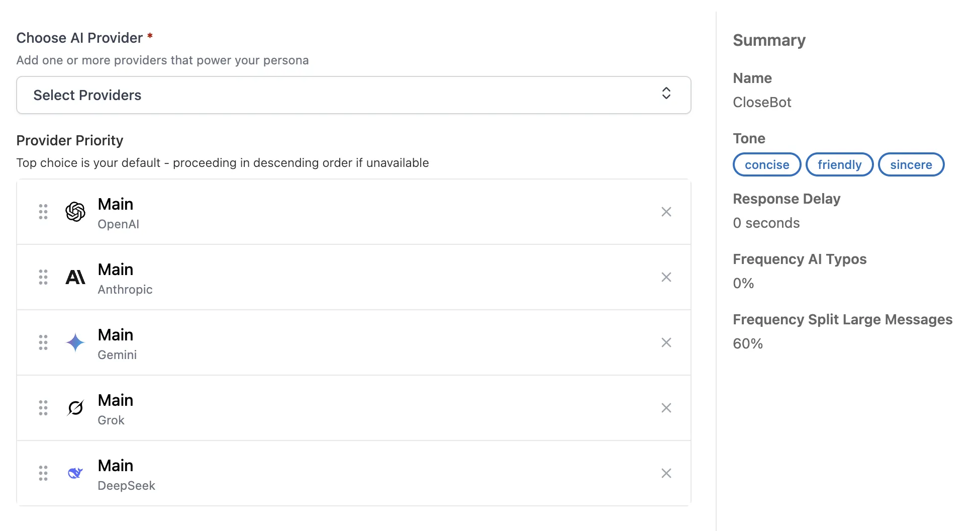The height and width of the screenshot is (531, 980).
Task: Click the Anthropic logo icon
Action: pos(75,277)
